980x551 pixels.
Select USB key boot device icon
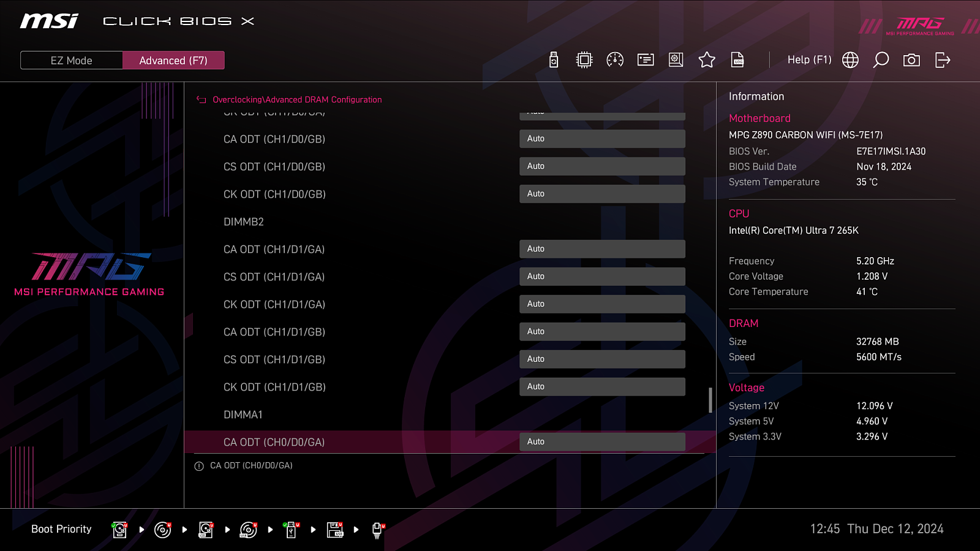pyautogui.click(x=292, y=530)
